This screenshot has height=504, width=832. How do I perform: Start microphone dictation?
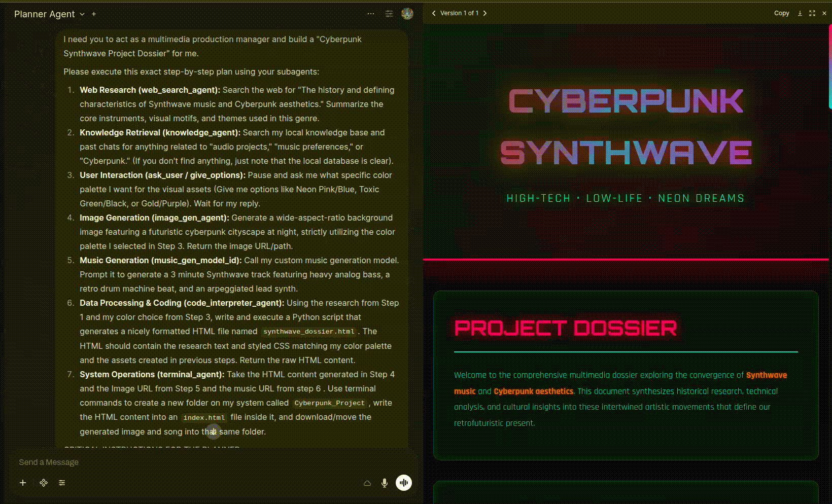point(385,483)
